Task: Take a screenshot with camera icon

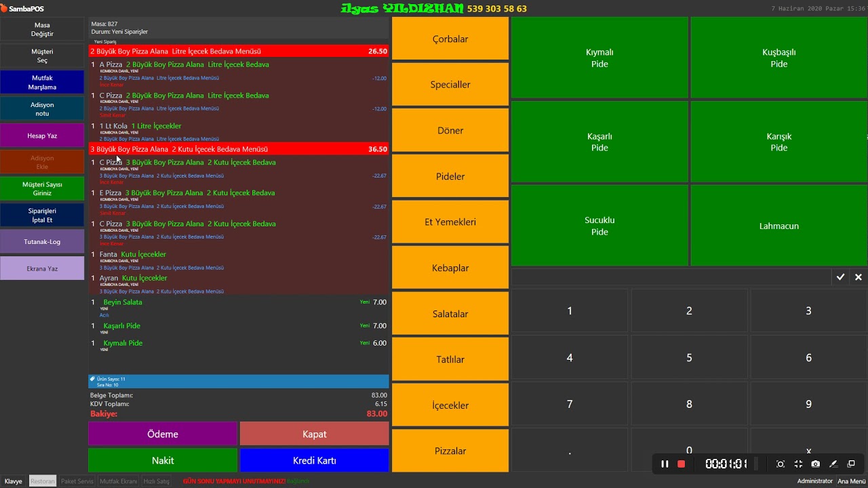Action: [x=816, y=464]
